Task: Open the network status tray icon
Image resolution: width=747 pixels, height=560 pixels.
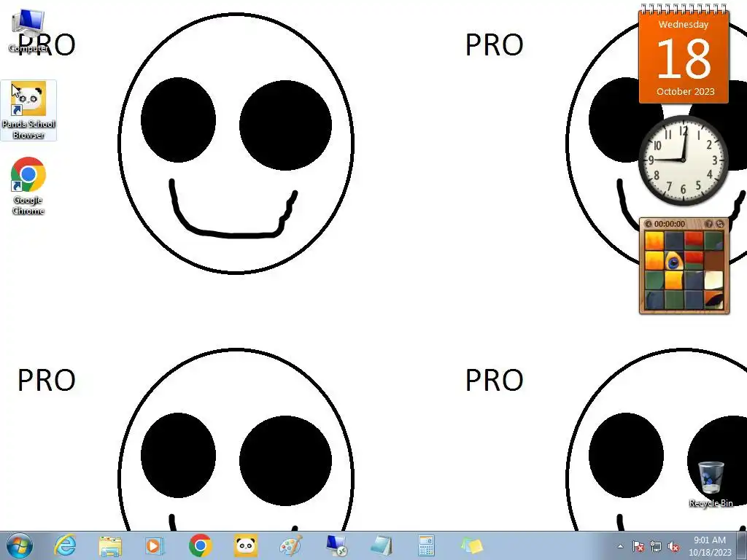Action: point(656,547)
